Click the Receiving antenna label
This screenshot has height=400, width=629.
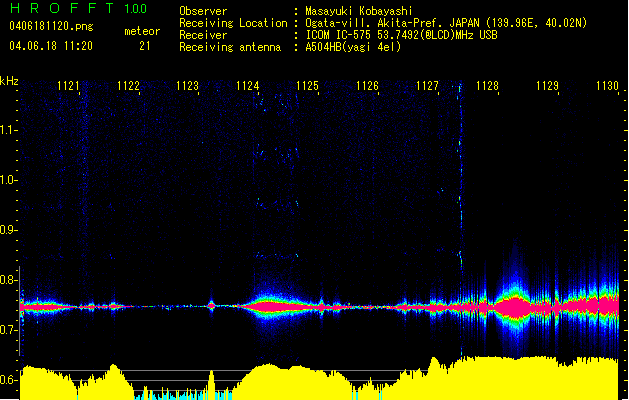(x=230, y=47)
